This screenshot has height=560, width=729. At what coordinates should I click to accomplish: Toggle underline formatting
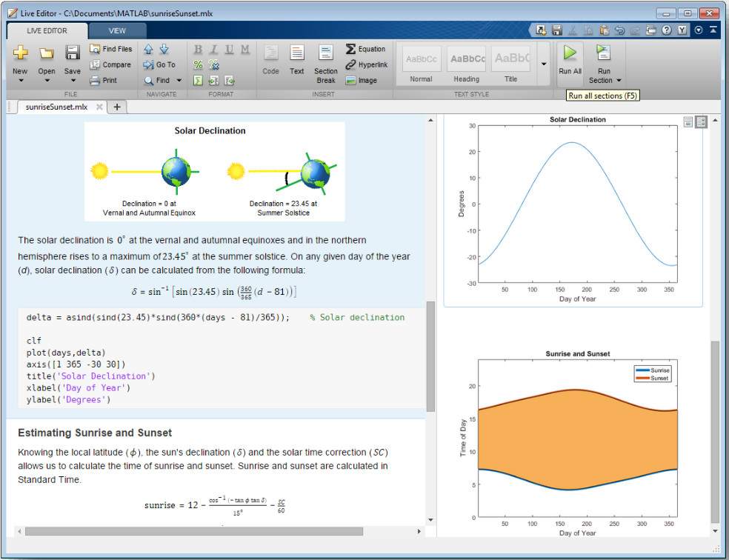pos(229,48)
